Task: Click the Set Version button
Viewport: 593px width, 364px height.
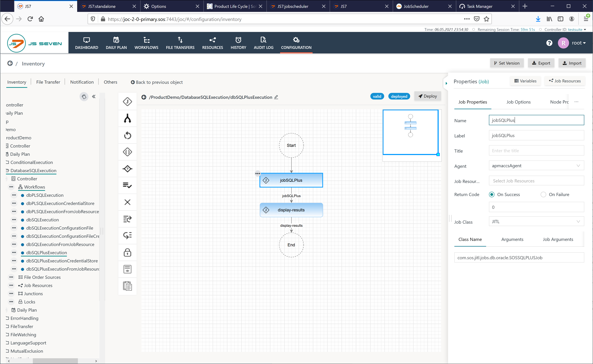Action: click(507, 63)
